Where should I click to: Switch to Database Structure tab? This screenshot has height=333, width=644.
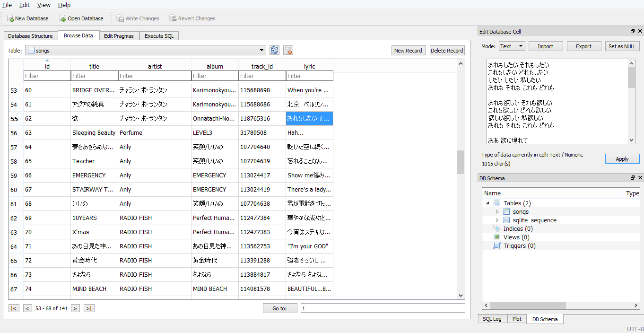tap(30, 36)
